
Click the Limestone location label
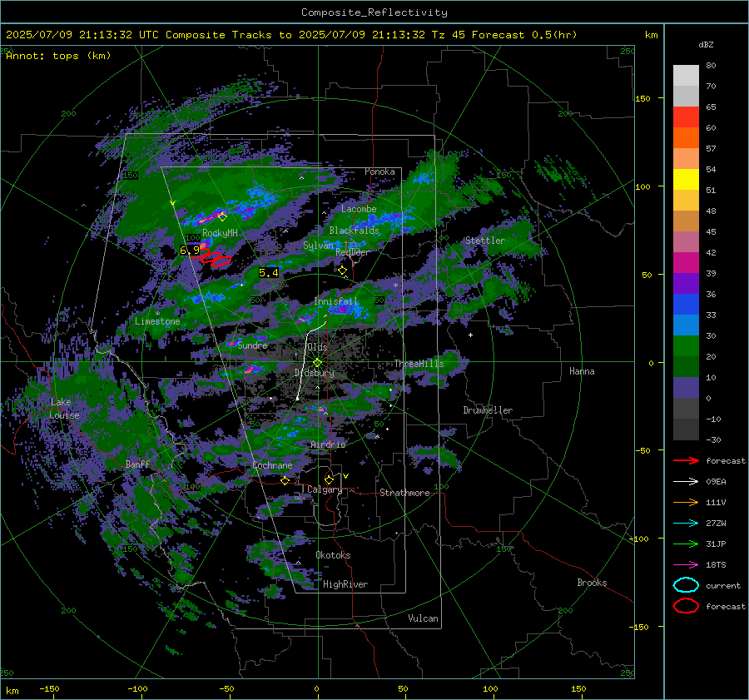pos(157,321)
